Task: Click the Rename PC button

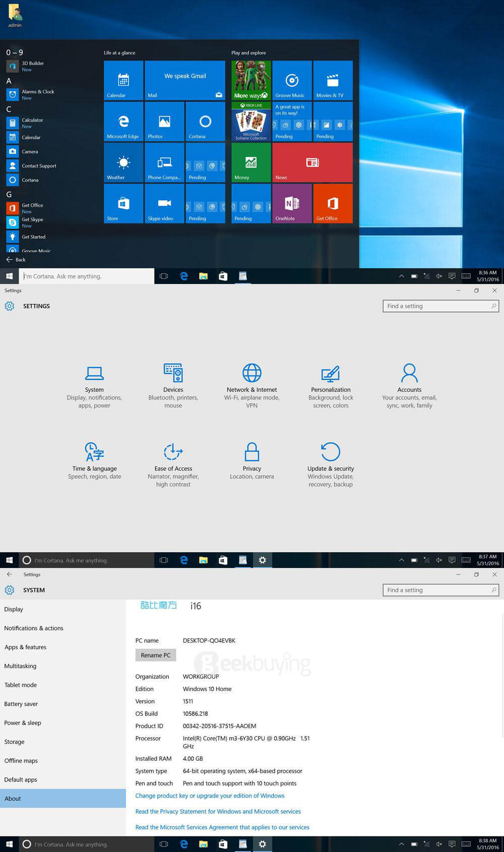Action: point(156,655)
